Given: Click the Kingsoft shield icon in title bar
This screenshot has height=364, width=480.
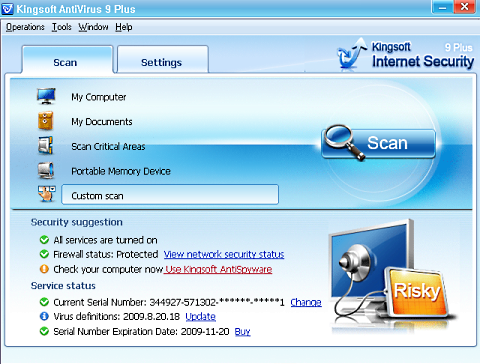Looking at the screenshot, I should coord(8,9).
